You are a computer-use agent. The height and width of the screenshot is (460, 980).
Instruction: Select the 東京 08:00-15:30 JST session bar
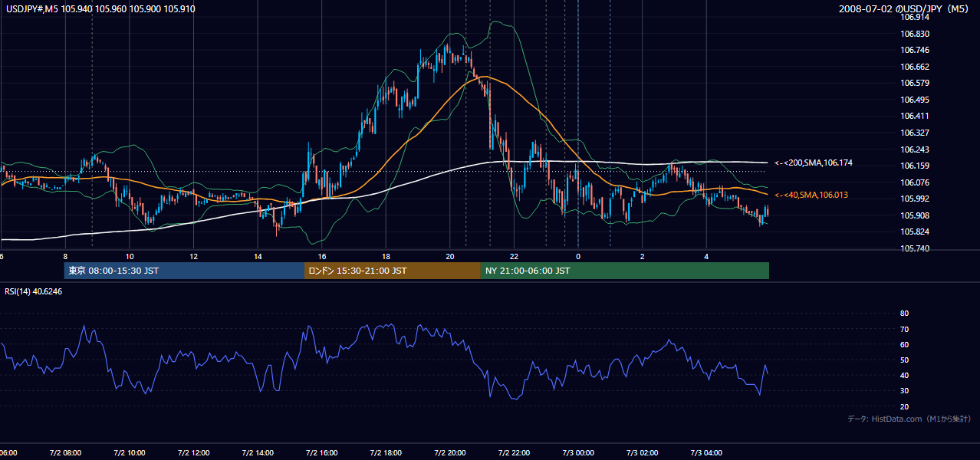184,271
